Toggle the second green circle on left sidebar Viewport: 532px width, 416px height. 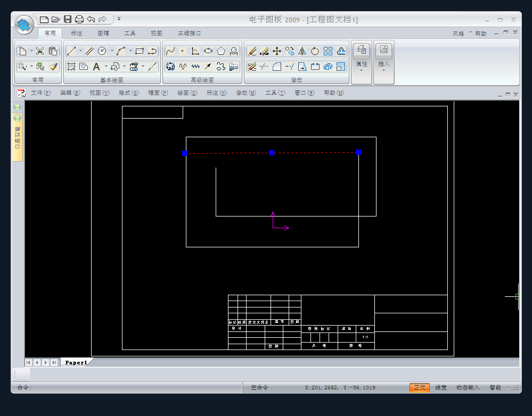(17, 118)
